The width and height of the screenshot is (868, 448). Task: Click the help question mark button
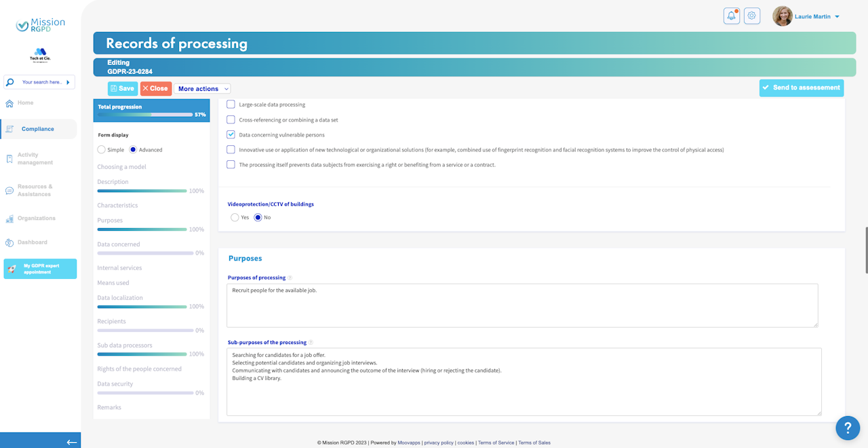(x=848, y=428)
